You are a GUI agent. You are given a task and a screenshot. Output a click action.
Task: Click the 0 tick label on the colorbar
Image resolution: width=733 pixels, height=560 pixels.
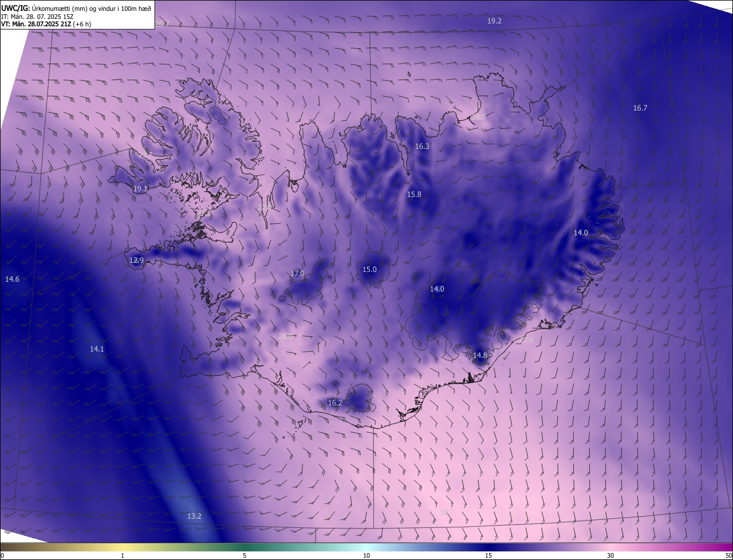point(2,555)
